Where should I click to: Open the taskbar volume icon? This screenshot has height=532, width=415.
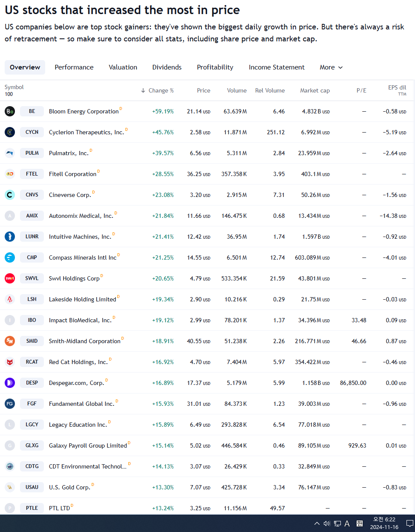[x=327, y=523]
